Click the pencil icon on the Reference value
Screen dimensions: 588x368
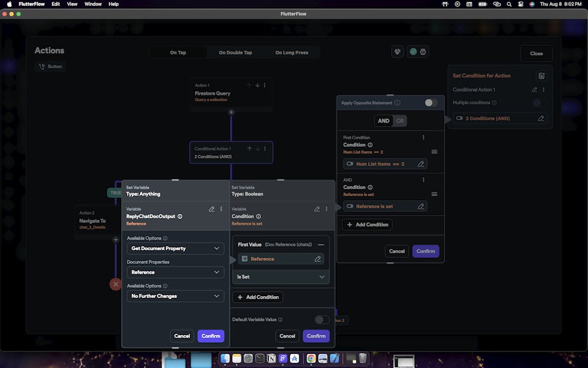[318, 259]
